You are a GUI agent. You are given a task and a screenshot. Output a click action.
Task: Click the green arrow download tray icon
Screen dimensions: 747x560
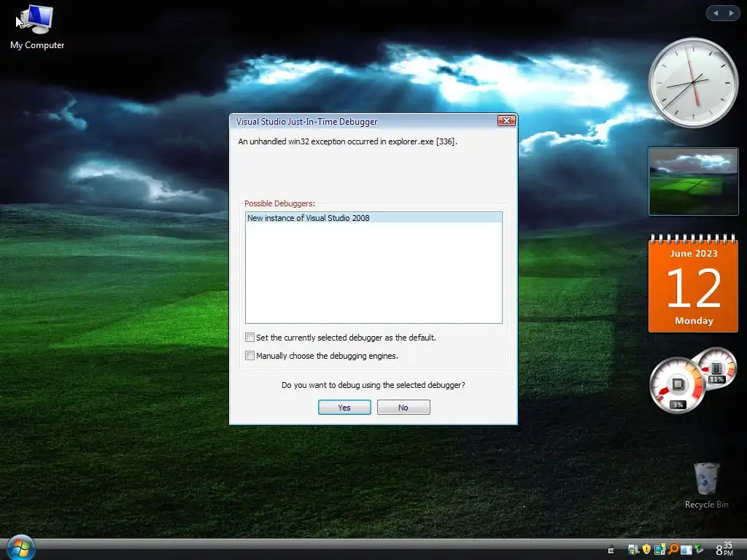click(x=699, y=548)
